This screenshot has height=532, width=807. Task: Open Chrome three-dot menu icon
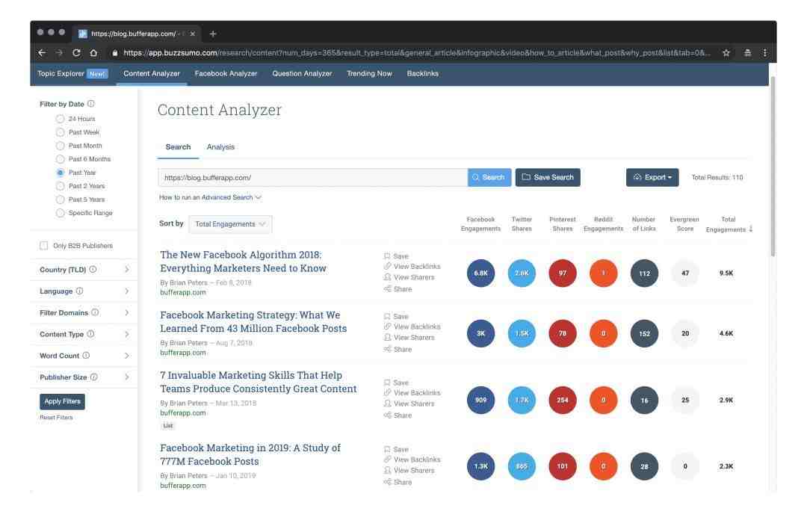[765, 52]
